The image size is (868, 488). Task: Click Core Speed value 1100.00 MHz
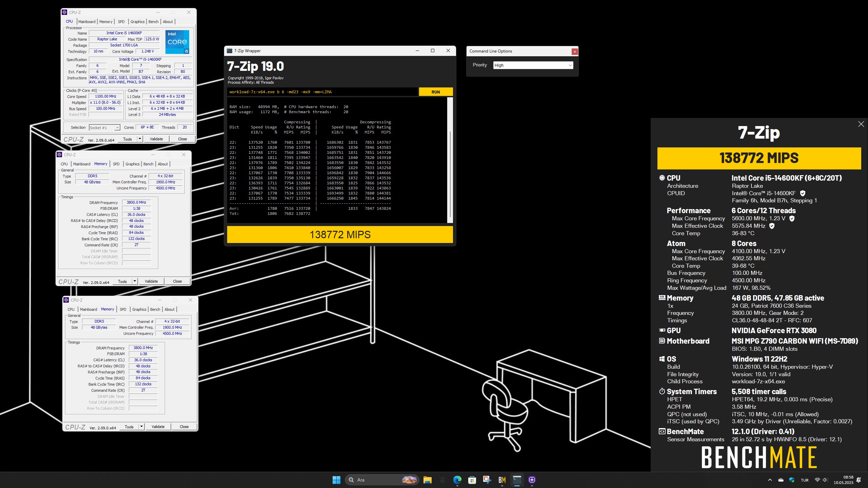pos(105,96)
